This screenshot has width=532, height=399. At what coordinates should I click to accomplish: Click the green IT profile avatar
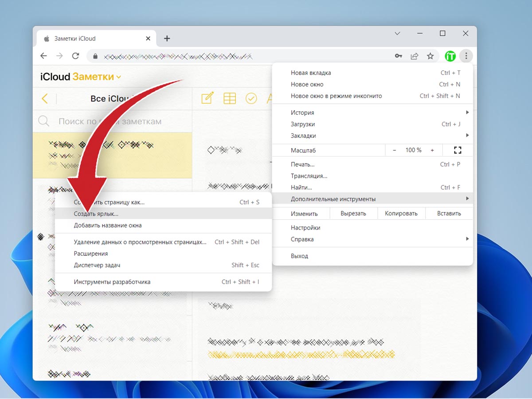pos(450,56)
